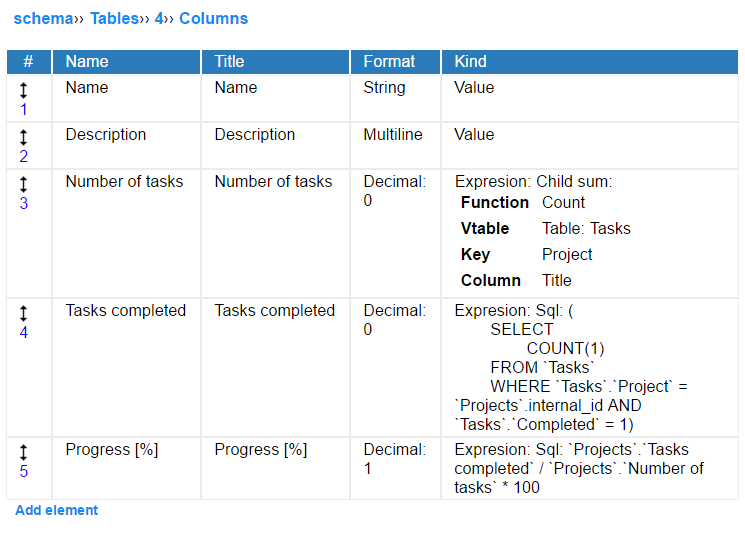This screenshot has height=533, width=745.
Task: Go to schema breadcrumb
Action: pyautogui.click(x=43, y=19)
